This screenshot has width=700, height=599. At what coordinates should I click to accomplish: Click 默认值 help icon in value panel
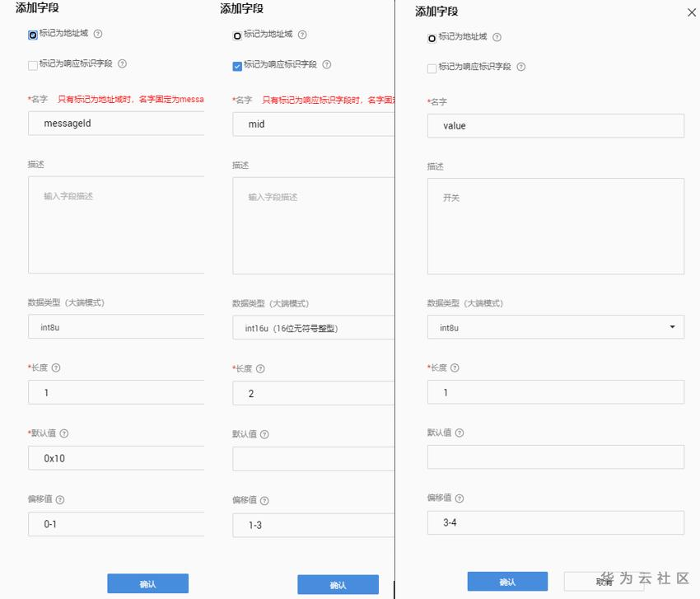point(460,433)
